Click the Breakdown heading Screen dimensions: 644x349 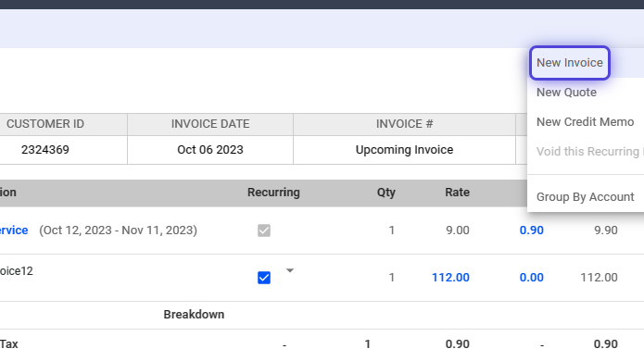(194, 315)
